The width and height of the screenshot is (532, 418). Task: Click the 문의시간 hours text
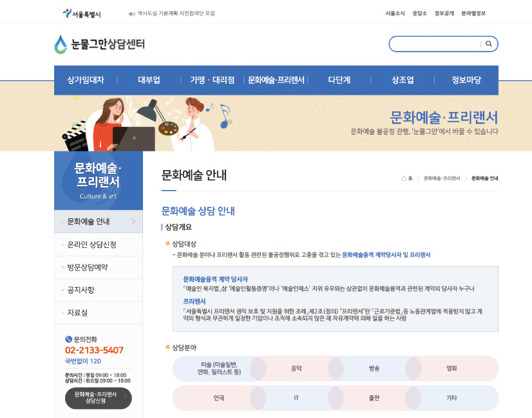click(x=96, y=375)
